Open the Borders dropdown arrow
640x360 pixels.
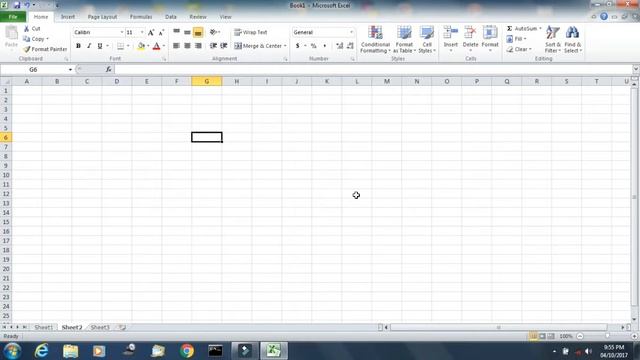pyautogui.click(x=128, y=46)
